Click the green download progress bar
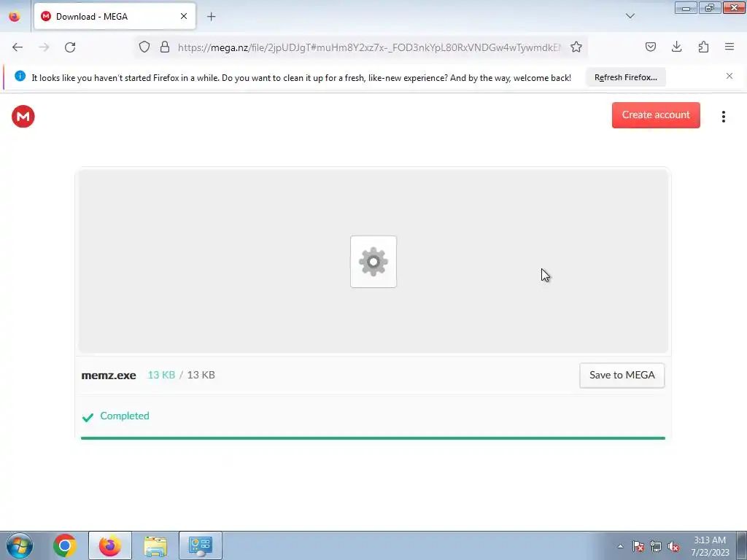747x560 pixels. pos(373,438)
